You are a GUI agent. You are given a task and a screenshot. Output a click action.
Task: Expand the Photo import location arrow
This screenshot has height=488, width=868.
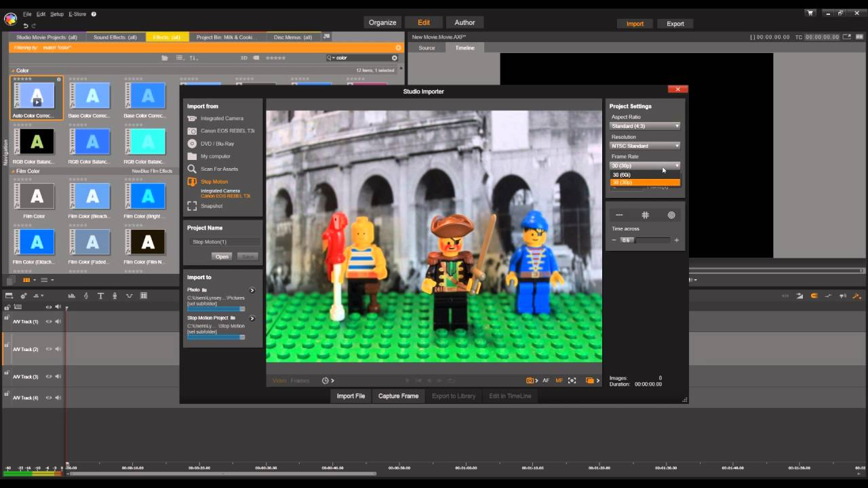click(252, 290)
